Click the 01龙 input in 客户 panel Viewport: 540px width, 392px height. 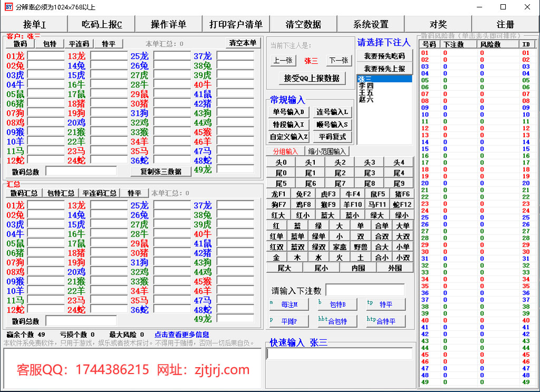46,55
